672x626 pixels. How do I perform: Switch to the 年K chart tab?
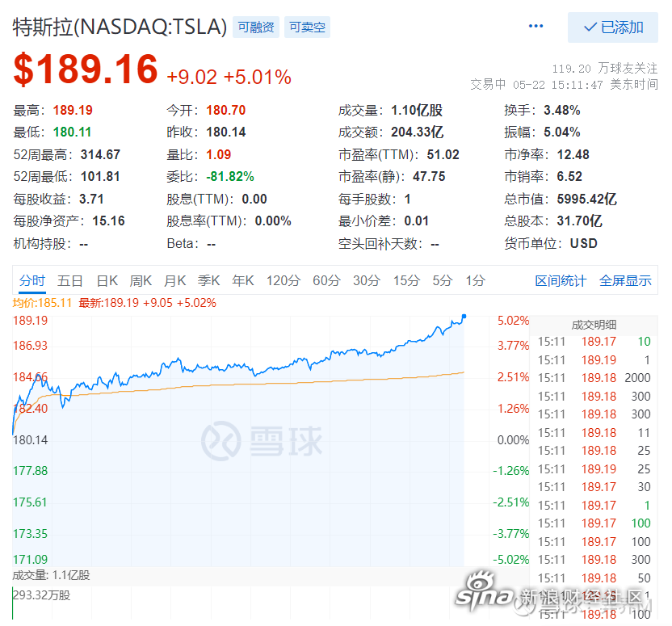[243, 280]
